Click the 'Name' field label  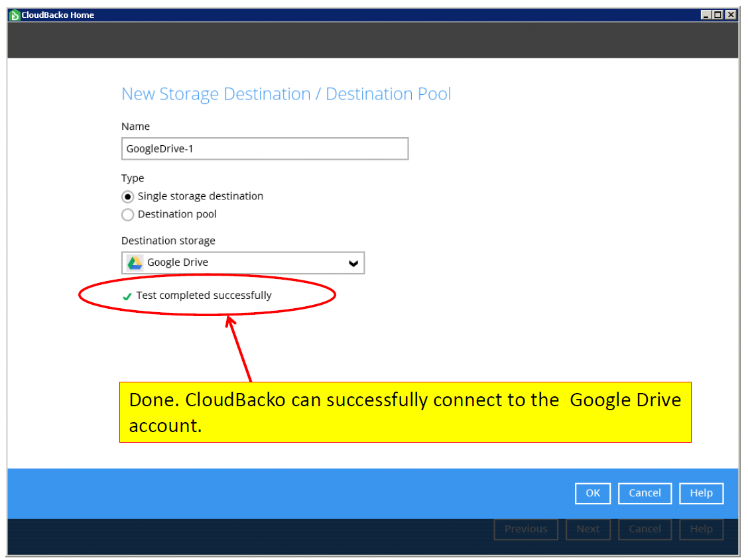(135, 127)
